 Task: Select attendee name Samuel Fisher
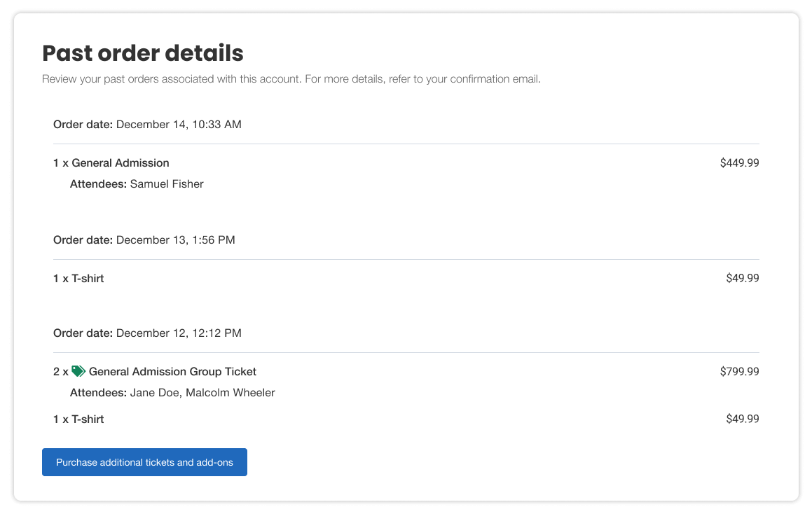tap(167, 184)
